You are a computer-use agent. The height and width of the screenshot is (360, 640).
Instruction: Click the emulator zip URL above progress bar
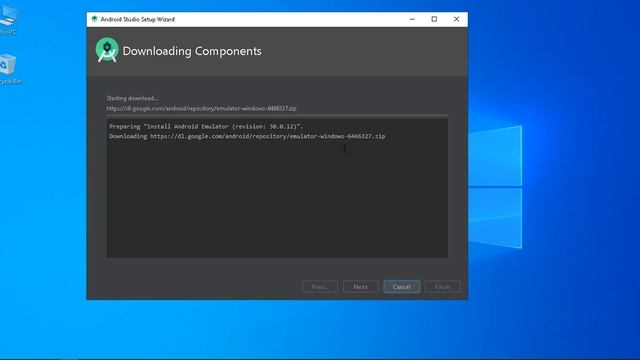pyautogui.click(x=202, y=109)
